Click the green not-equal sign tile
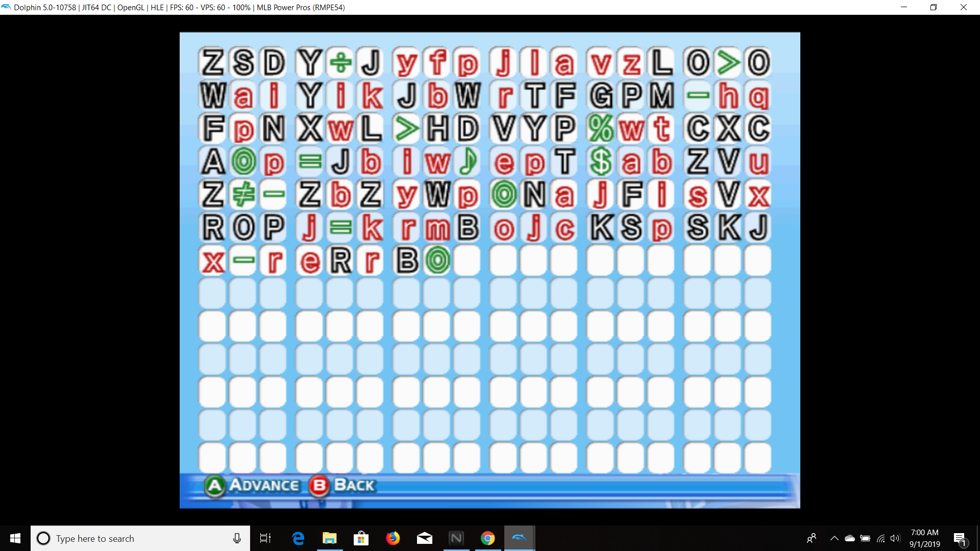 [x=244, y=195]
